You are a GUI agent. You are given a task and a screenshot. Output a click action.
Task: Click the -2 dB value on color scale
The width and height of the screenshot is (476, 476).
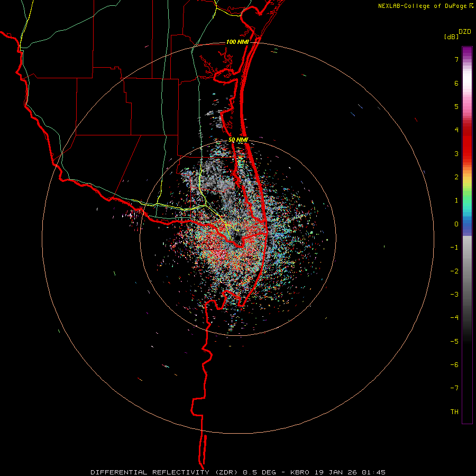point(454,271)
